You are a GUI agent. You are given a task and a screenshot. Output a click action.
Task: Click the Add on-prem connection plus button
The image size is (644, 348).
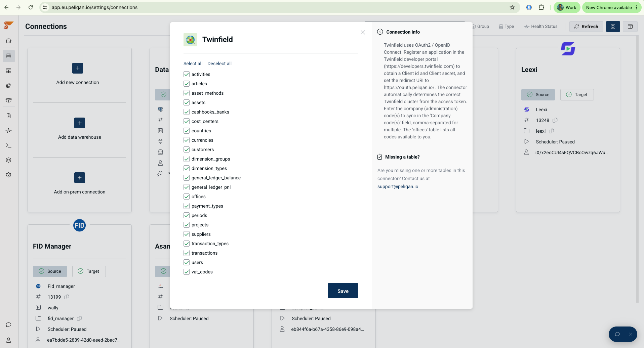[x=80, y=178]
